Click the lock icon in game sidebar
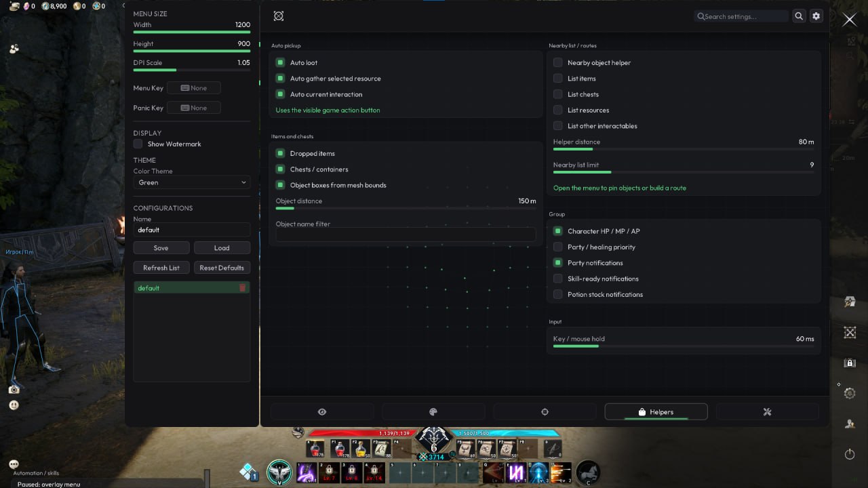The height and width of the screenshot is (488, 868). click(850, 363)
